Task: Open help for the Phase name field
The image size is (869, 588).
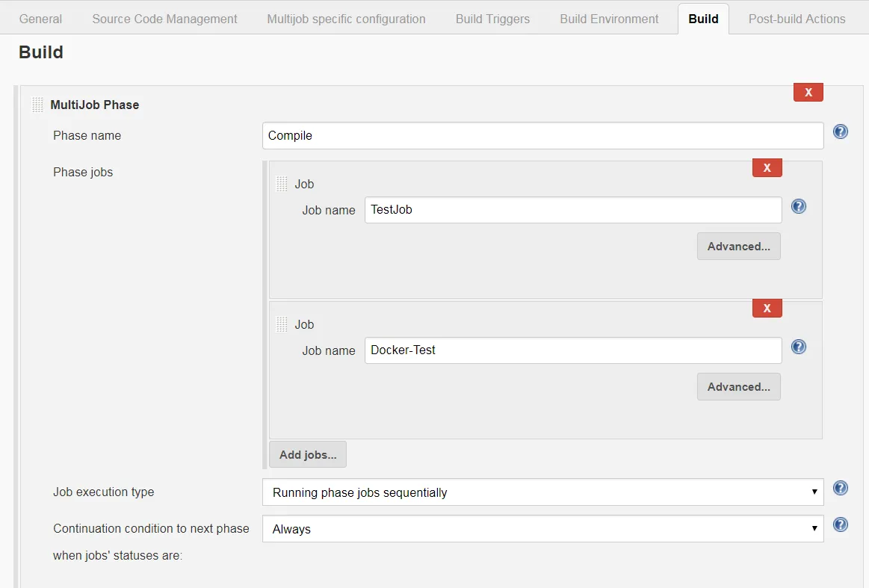Action: pyautogui.click(x=840, y=132)
